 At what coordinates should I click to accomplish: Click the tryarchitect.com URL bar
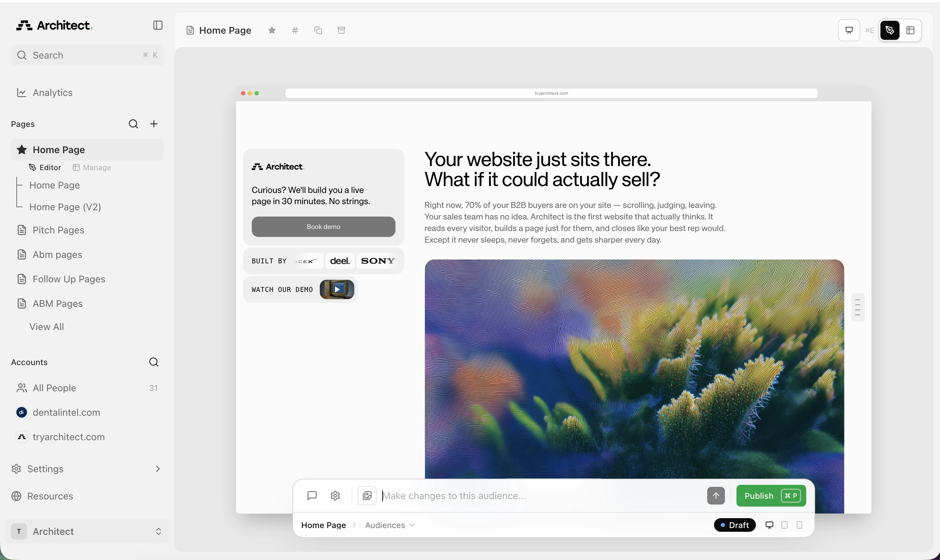[x=551, y=93]
